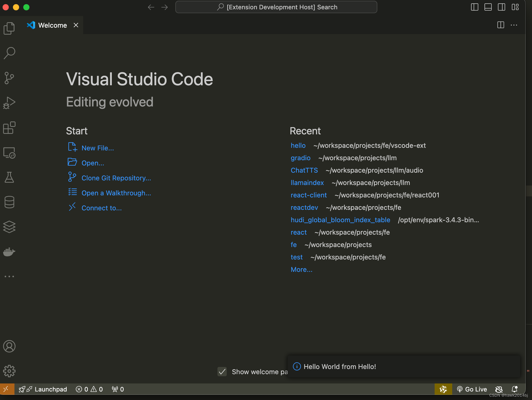The height and width of the screenshot is (400, 532).
Task: Open the stacked layers view icon
Action: [x=9, y=227]
